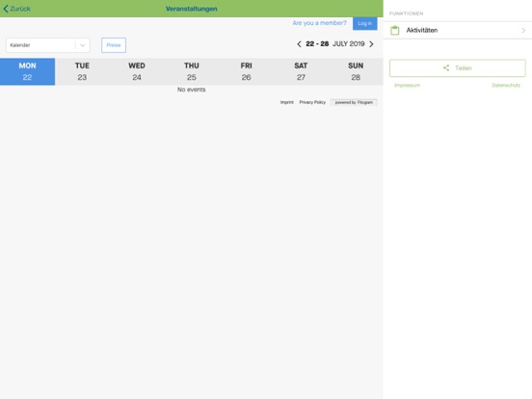Open the Imprint link
Screen dimensions: 532x399
[286, 102]
